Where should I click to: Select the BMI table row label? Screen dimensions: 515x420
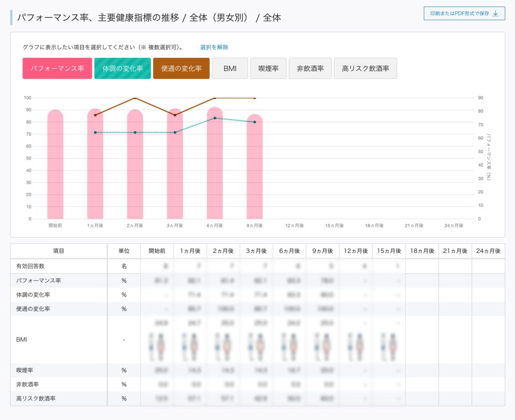[x=21, y=340]
